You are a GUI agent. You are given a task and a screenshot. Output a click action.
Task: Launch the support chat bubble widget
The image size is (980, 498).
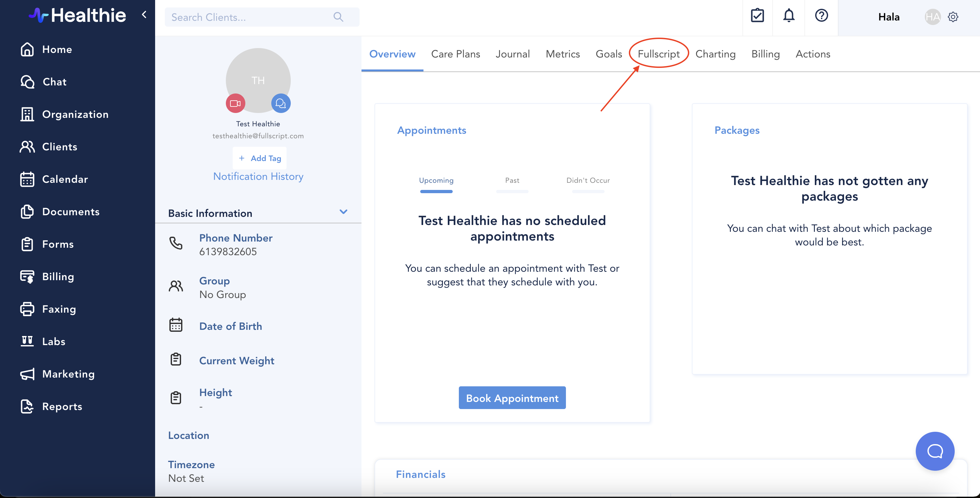[x=934, y=451]
